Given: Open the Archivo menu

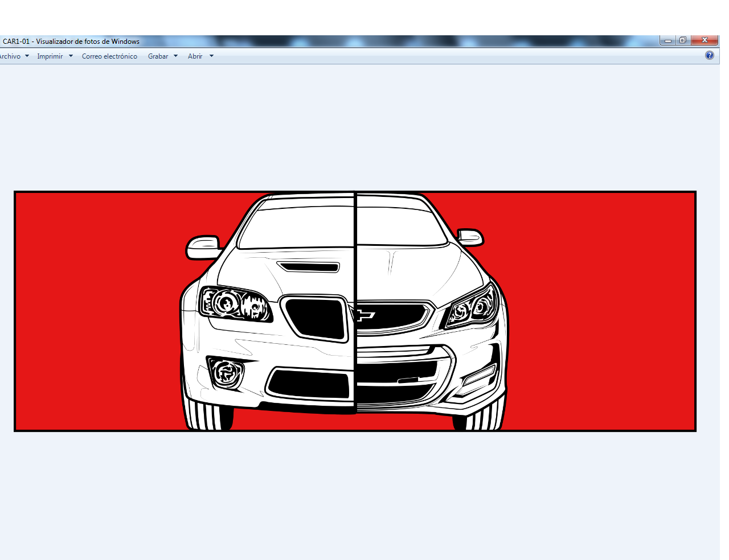Looking at the screenshot, I should [10, 56].
